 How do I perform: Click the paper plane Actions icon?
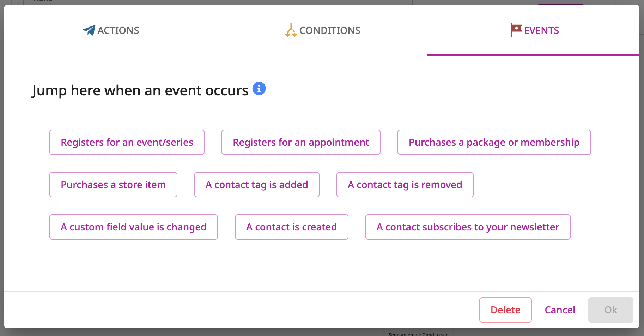click(89, 30)
